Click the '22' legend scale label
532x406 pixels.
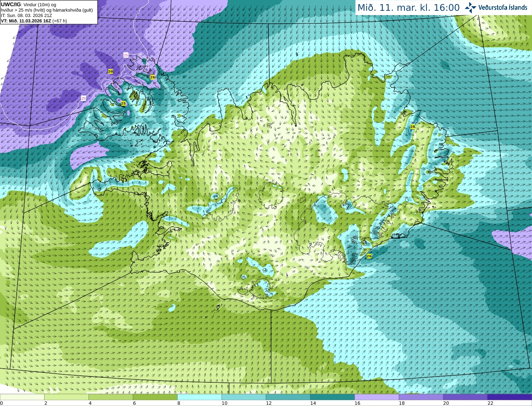490,403
